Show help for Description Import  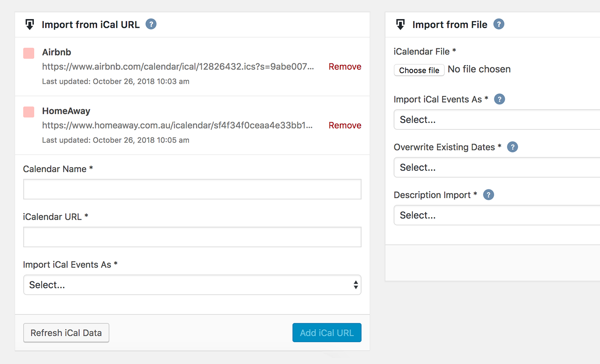pos(488,195)
